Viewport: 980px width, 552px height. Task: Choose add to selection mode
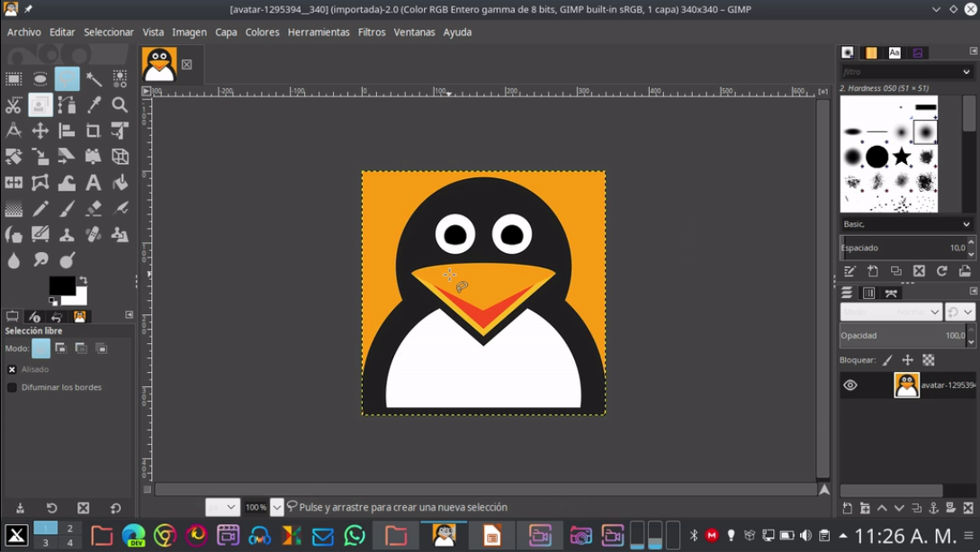(60, 348)
